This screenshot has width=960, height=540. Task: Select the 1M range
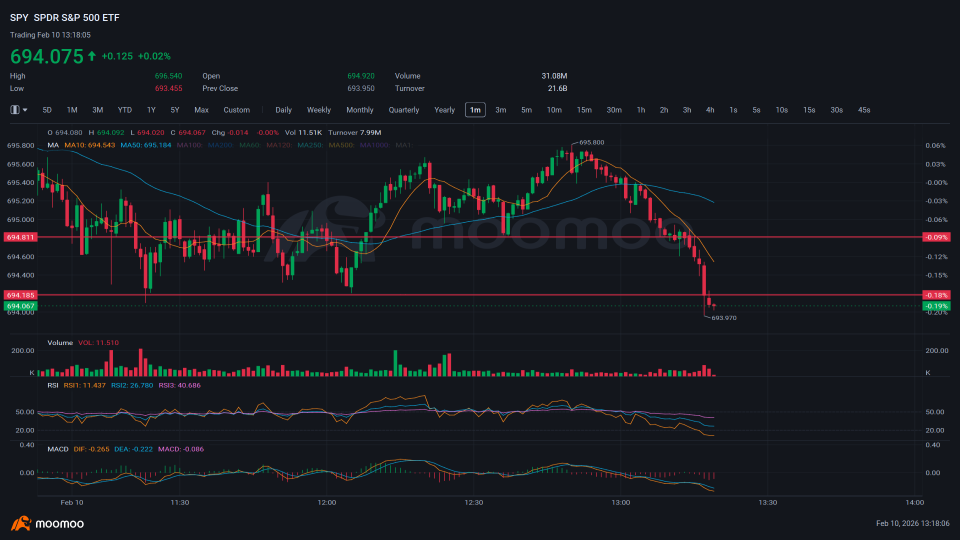coord(72,110)
